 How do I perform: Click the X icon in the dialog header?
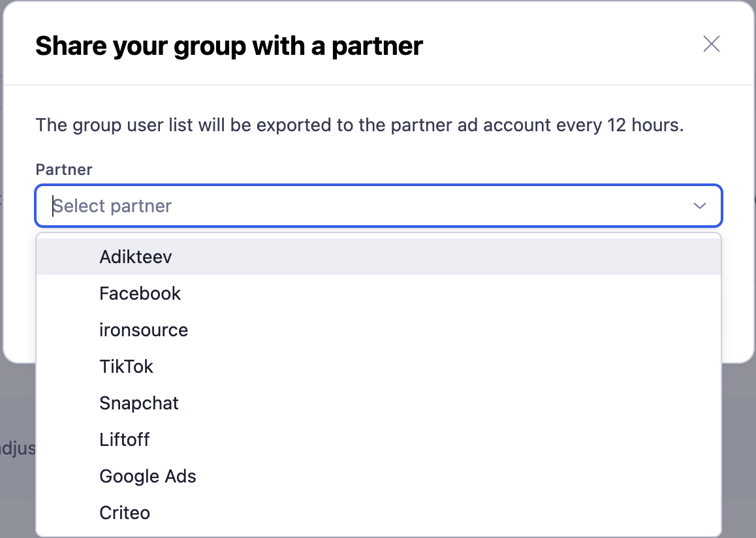pos(711,44)
